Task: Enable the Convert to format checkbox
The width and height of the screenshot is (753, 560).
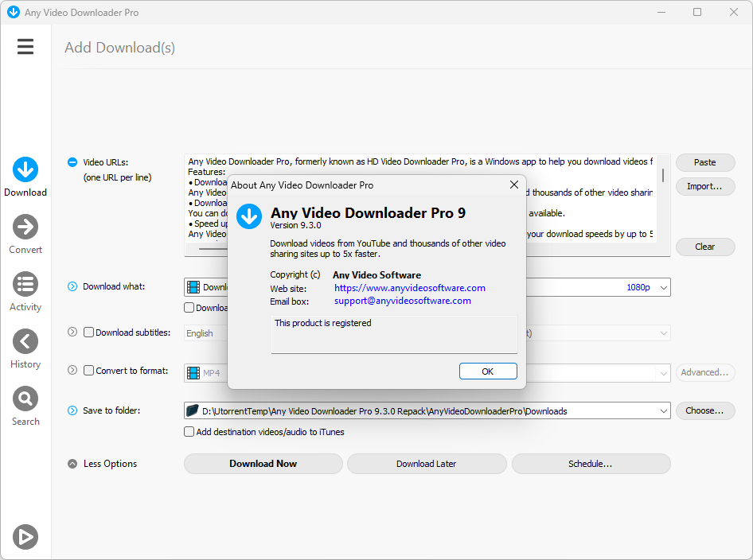Action: click(88, 371)
